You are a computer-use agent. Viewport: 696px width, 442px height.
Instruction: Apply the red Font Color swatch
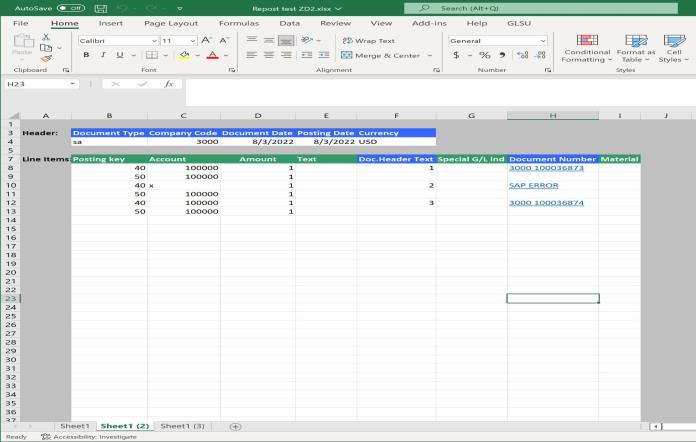[x=213, y=55]
